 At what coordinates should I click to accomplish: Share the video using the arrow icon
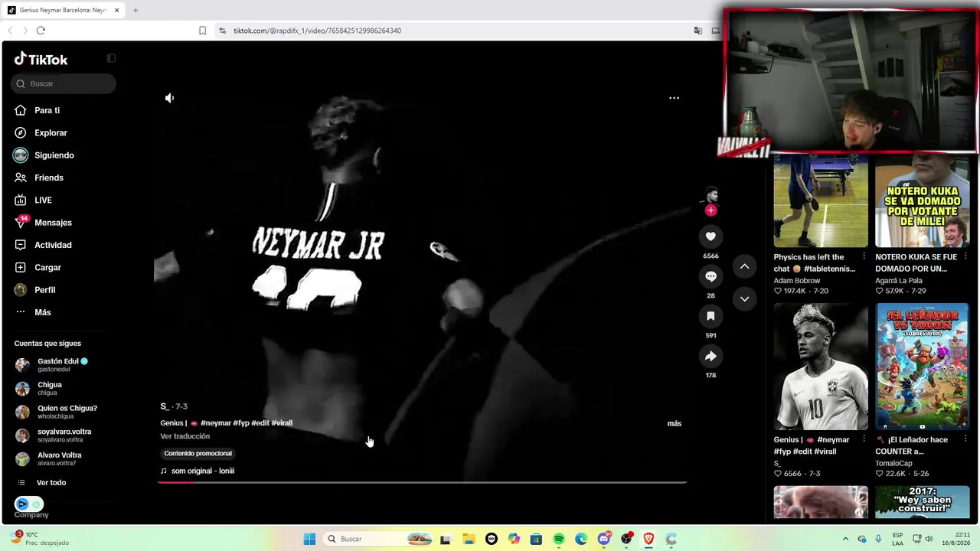tap(710, 356)
